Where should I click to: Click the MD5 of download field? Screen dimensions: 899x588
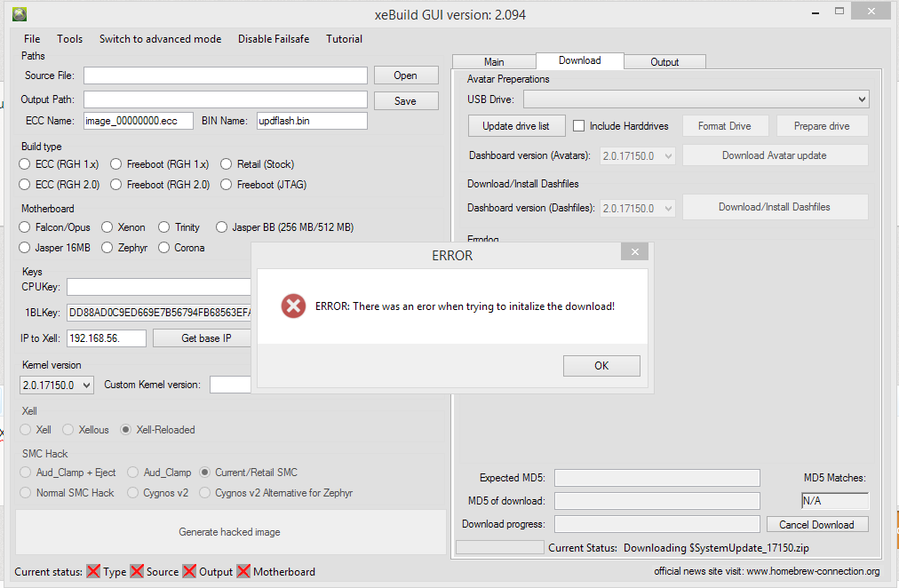pos(657,501)
